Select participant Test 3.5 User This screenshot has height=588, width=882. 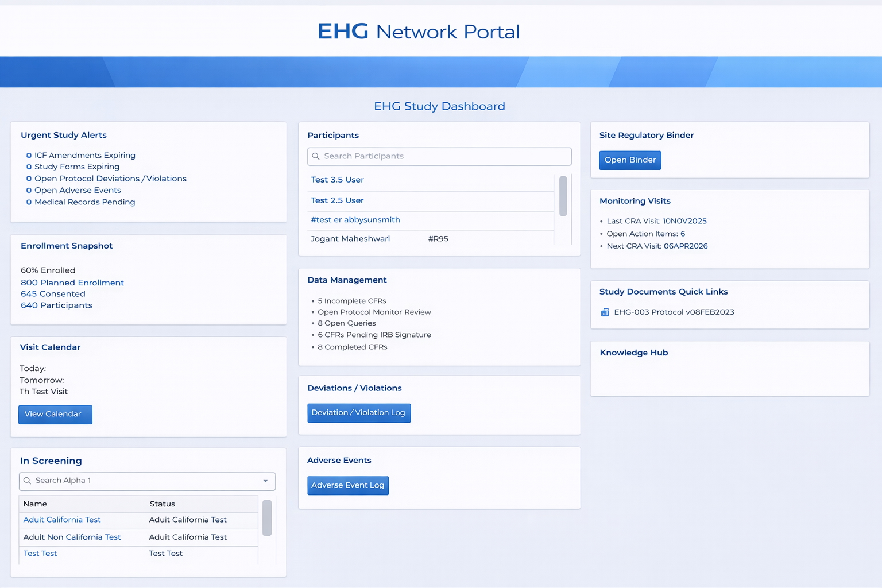point(337,180)
